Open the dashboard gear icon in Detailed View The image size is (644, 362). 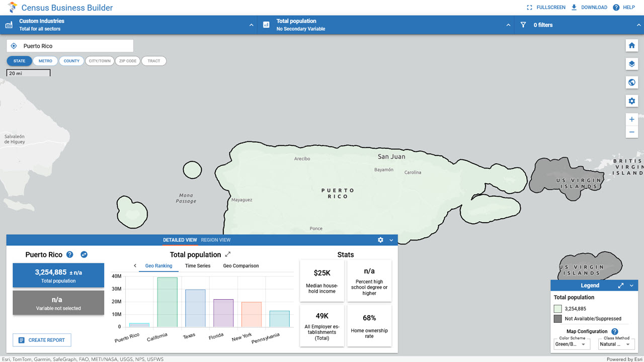380,240
